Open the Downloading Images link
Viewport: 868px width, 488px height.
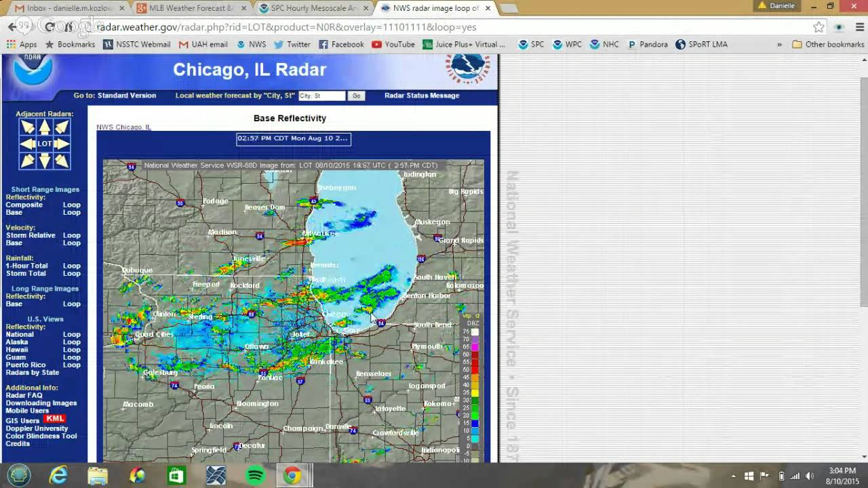(41, 403)
